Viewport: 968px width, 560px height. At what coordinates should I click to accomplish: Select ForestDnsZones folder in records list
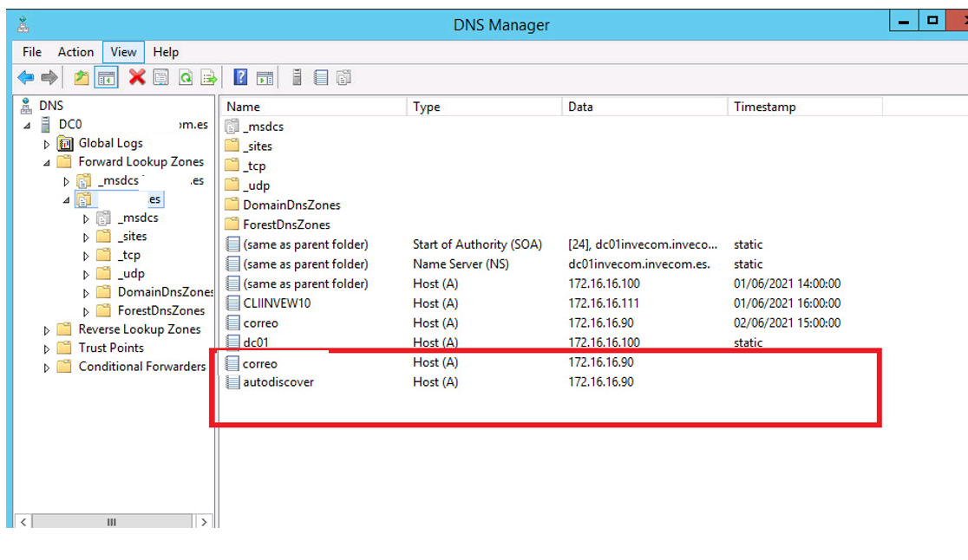(286, 225)
